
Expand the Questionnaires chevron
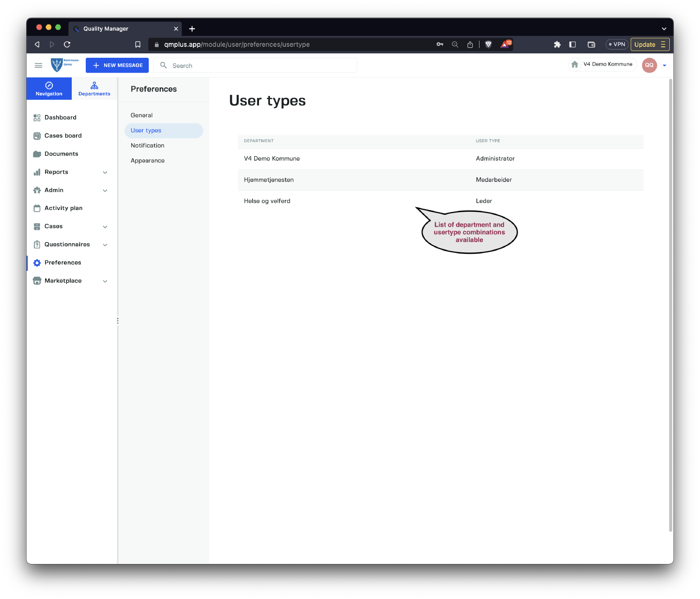click(105, 245)
